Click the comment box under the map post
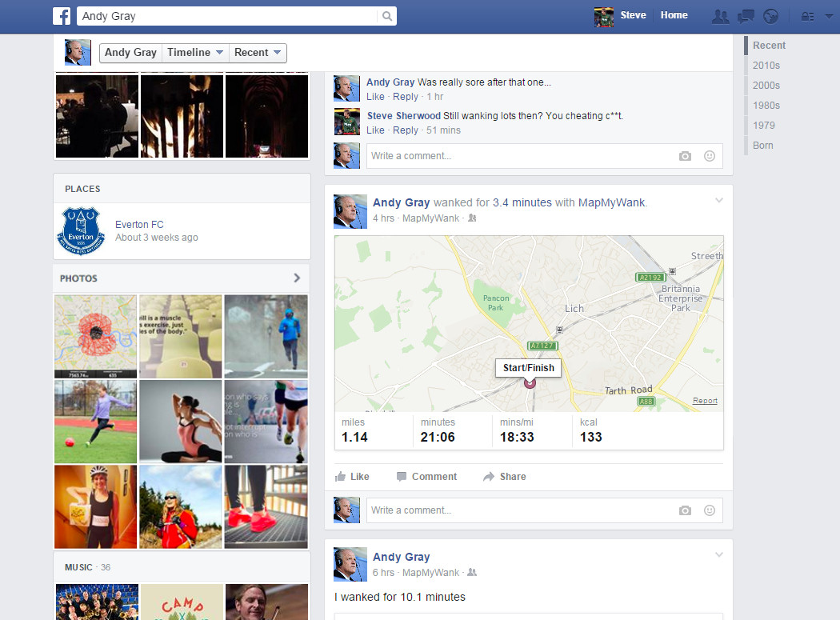Screen dimensions: 840x620 click(x=544, y=510)
